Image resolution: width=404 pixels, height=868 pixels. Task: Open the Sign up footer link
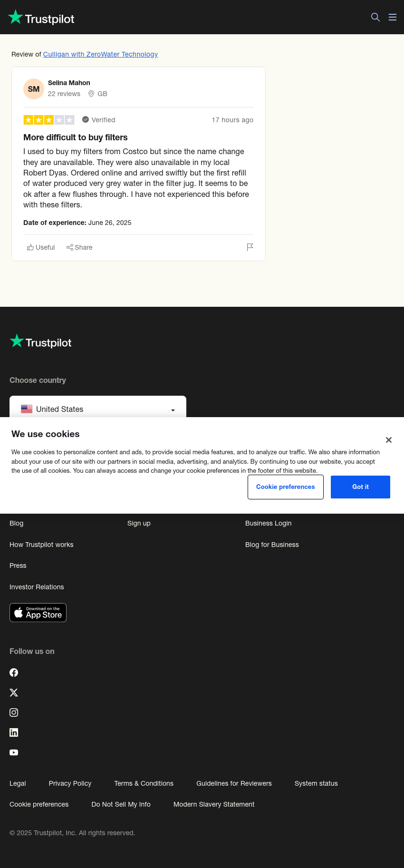tap(139, 523)
